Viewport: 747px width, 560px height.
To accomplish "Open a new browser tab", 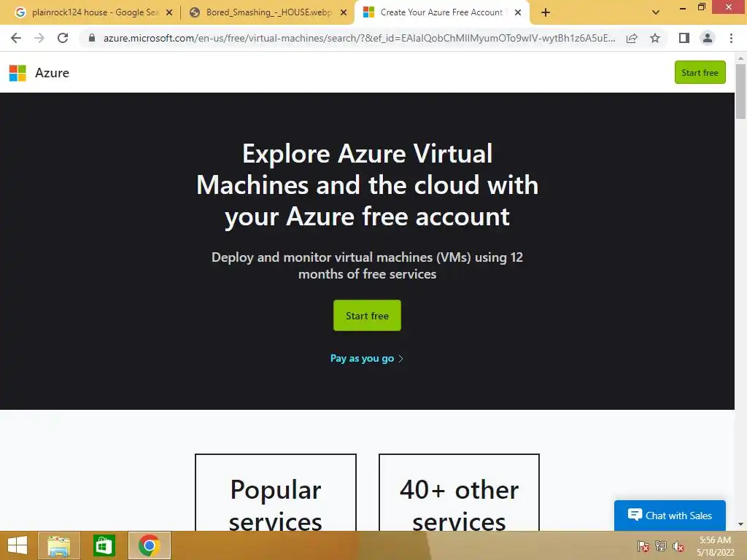I will click(546, 12).
